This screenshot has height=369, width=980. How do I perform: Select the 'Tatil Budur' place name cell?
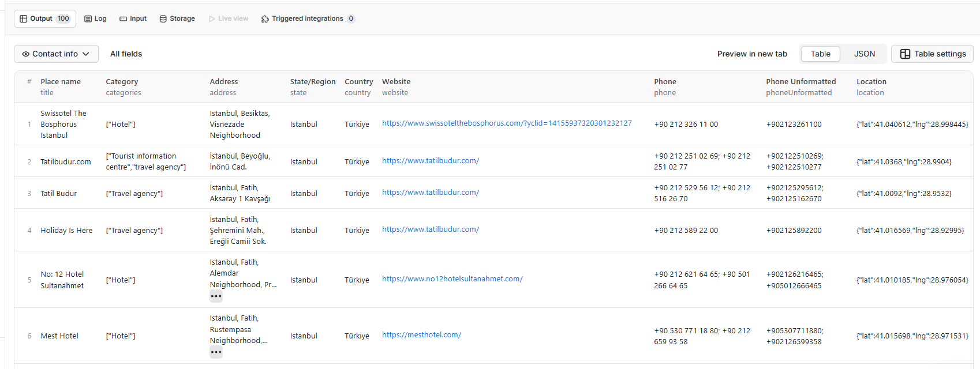(x=59, y=194)
